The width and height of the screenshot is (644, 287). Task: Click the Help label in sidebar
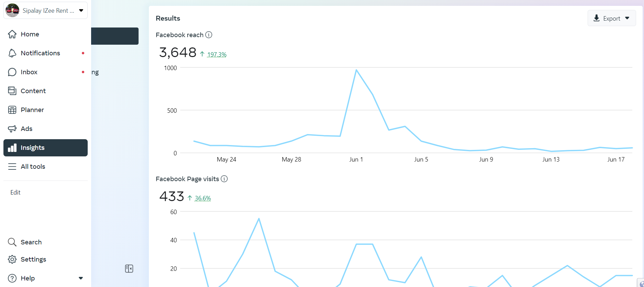pyautogui.click(x=28, y=278)
